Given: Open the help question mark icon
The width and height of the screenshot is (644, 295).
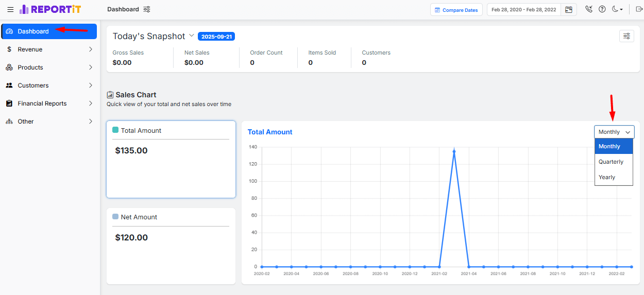Looking at the screenshot, I should tap(602, 9).
